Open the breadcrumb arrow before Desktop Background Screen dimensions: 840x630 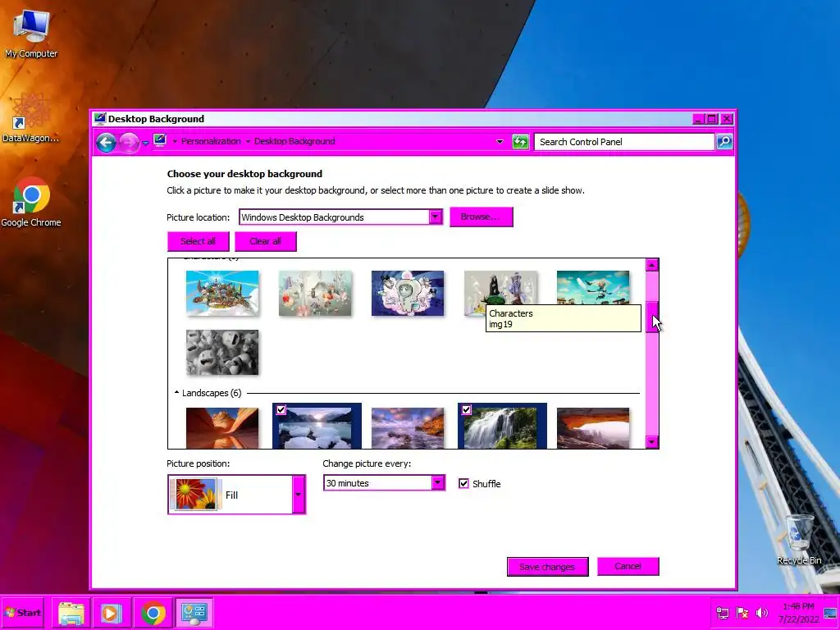248,141
